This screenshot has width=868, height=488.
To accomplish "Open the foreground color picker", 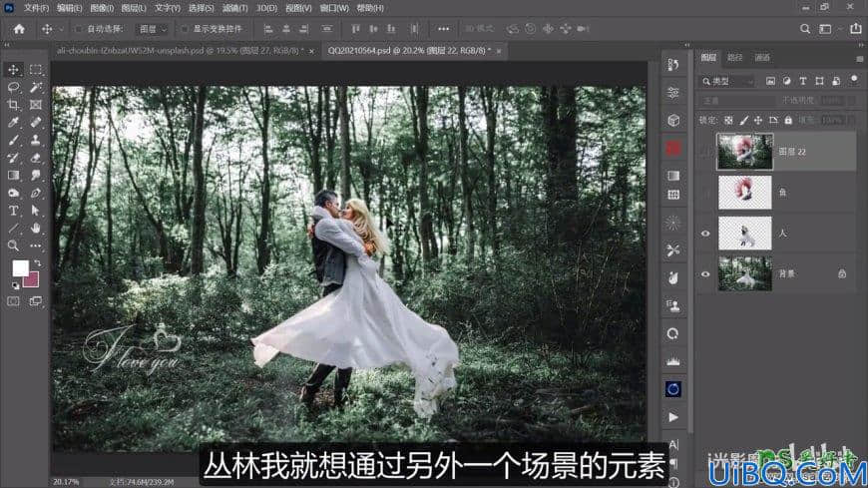I will pyautogui.click(x=21, y=268).
